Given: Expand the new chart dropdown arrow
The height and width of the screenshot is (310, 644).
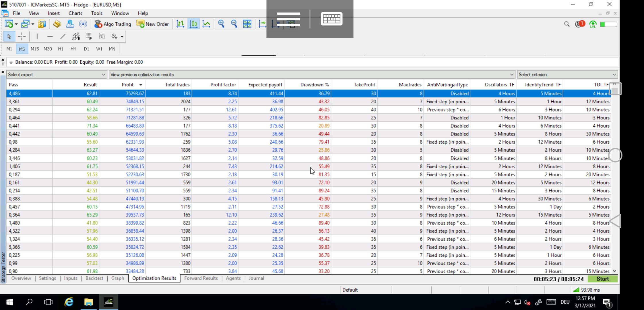Looking at the screenshot, I should coord(16,24).
